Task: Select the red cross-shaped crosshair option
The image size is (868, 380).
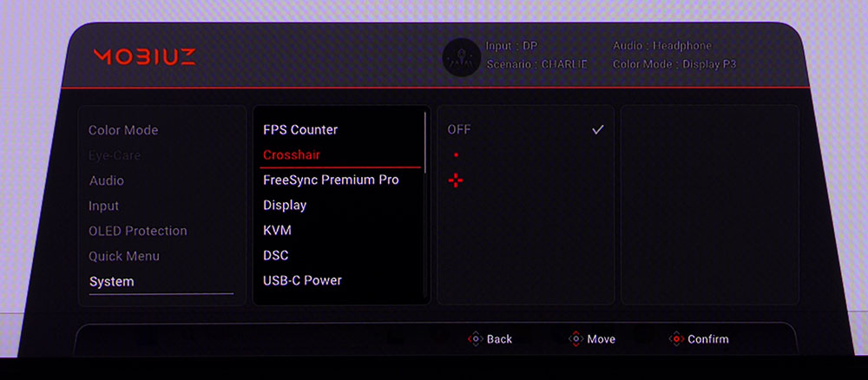Action: 456,180
